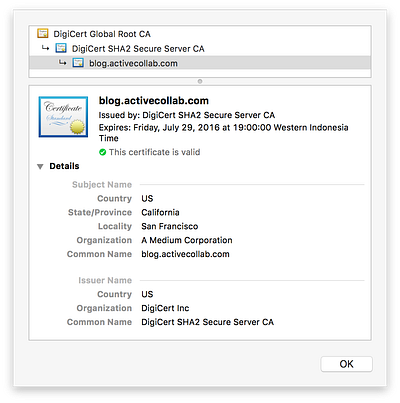The height and width of the screenshot is (403, 400).
Task: Collapse the Details disclosure triangle
Action: tap(40, 166)
